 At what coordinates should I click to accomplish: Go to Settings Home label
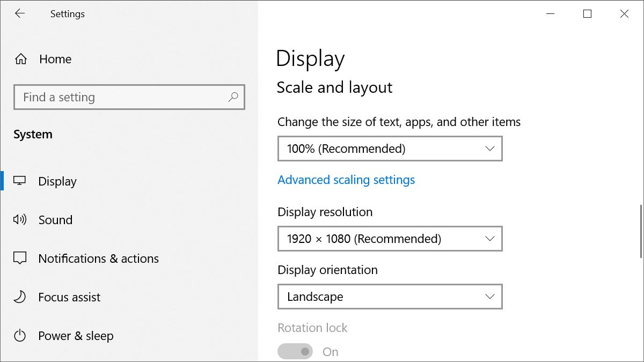click(55, 59)
